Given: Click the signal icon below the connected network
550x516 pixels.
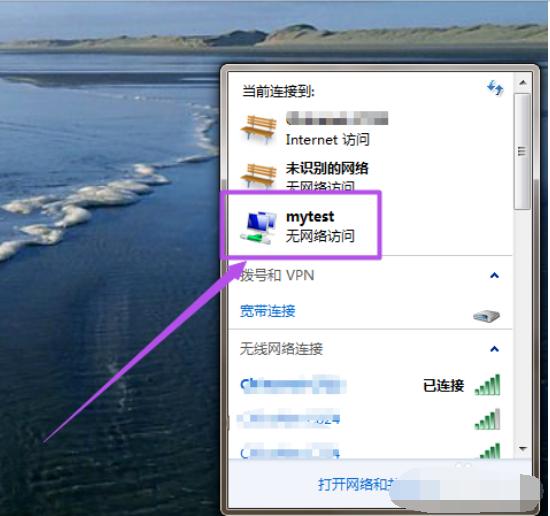Looking at the screenshot, I should (488, 419).
